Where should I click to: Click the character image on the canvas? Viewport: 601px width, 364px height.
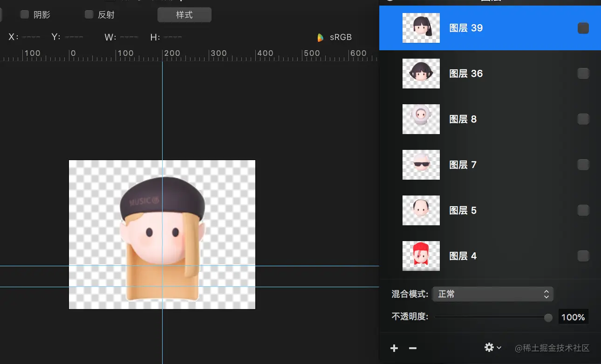163,239
